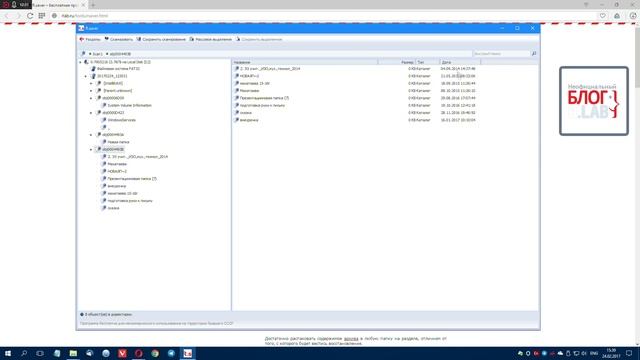Focus the quick search field

tap(501, 53)
